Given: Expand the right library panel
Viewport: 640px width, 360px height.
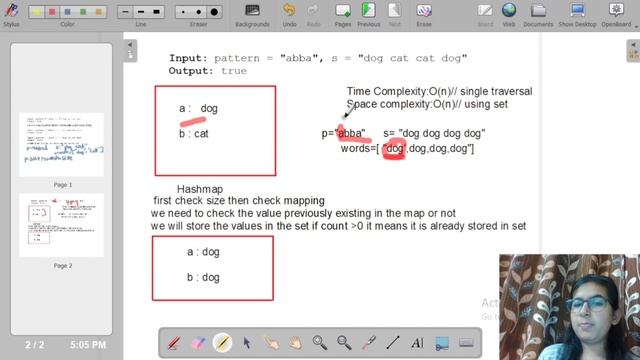Looking at the screenshot, I should 633,50.
